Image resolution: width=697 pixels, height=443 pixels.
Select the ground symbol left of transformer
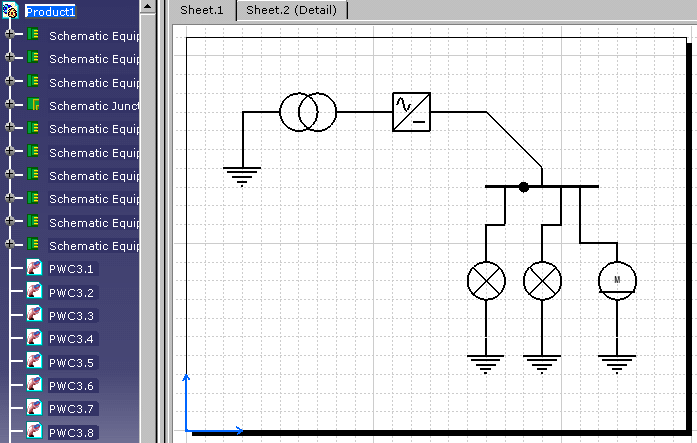241,177
